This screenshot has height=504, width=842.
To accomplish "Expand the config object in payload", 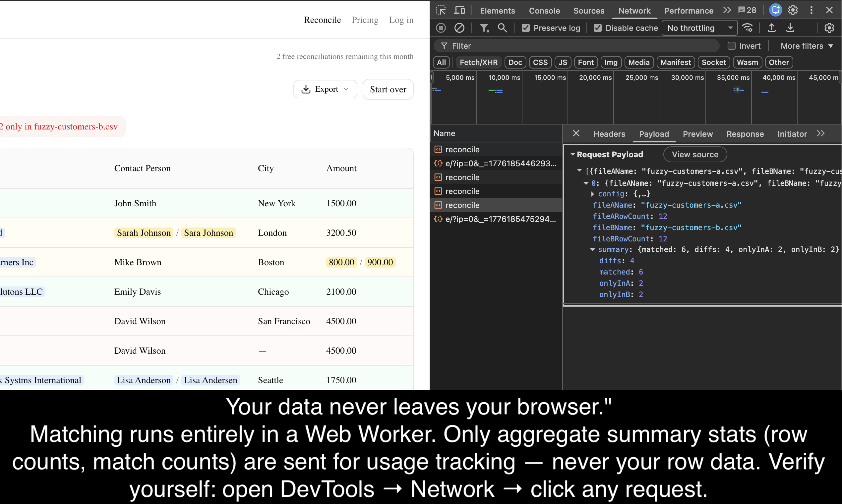I will point(592,194).
